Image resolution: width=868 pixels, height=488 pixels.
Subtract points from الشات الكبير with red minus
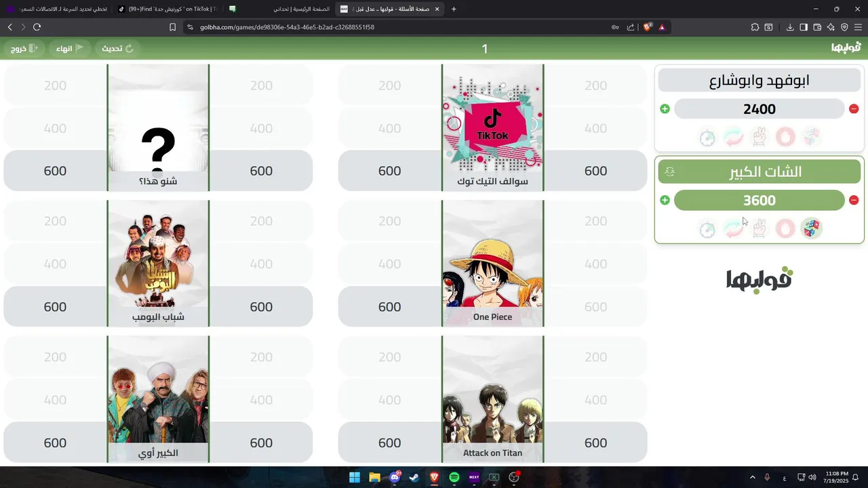pos(854,200)
